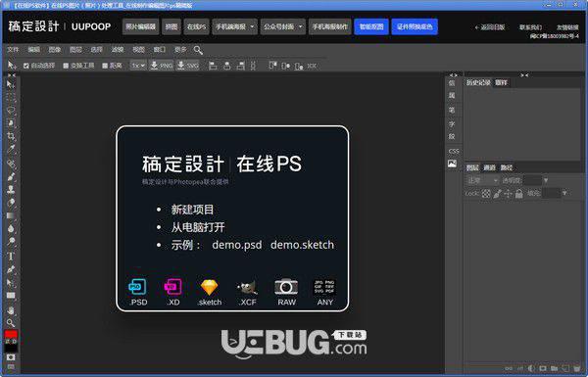The height and width of the screenshot is (377, 588).
Task: Click the image icon below CSS panel
Action: [452, 164]
